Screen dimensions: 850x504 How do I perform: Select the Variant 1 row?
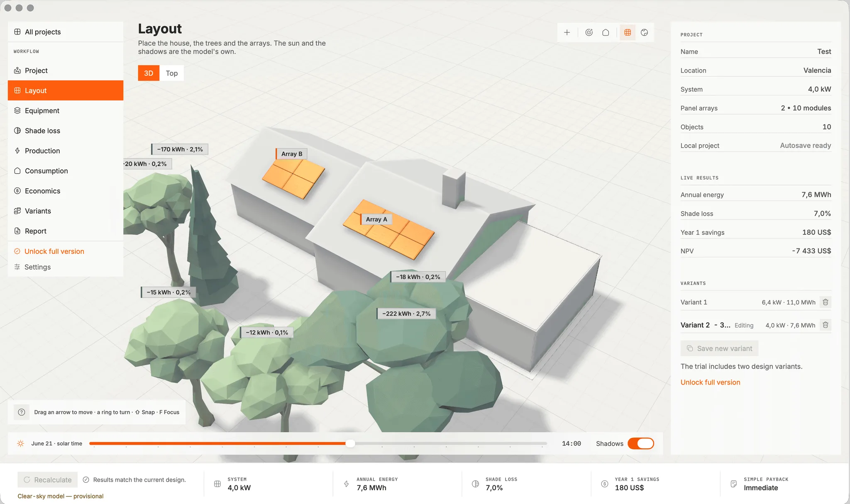(x=756, y=302)
